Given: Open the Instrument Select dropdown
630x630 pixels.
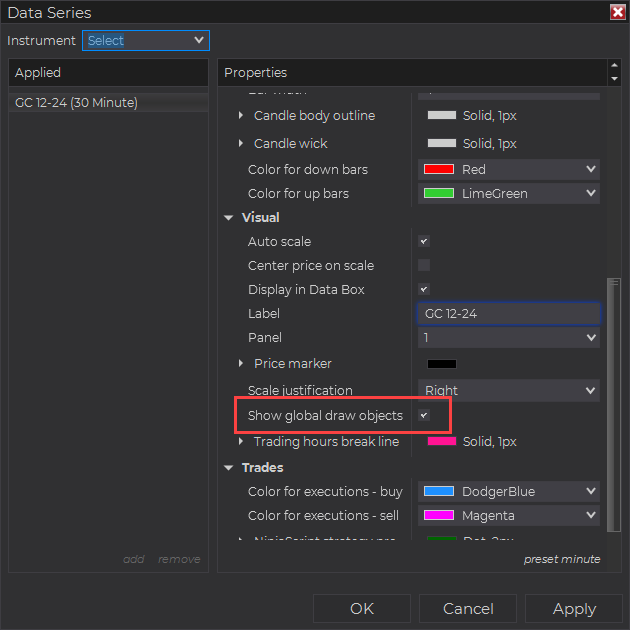Looking at the screenshot, I should 146,41.
